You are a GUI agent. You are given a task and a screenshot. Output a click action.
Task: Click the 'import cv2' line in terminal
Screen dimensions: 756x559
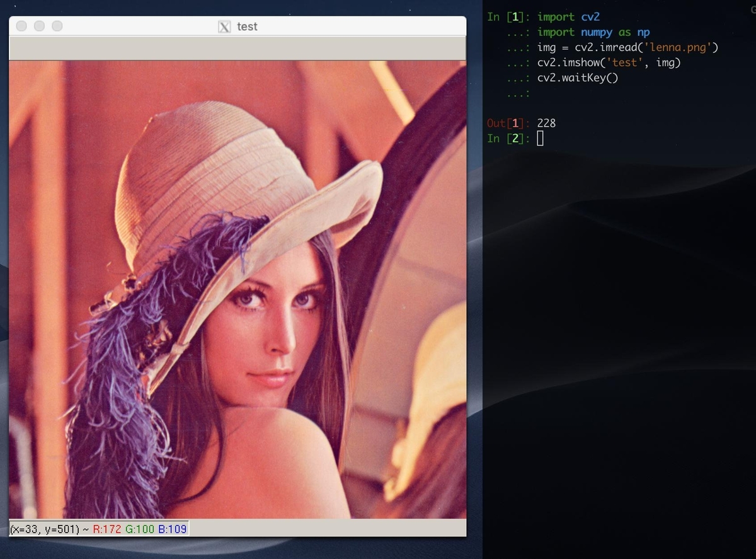(568, 17)
